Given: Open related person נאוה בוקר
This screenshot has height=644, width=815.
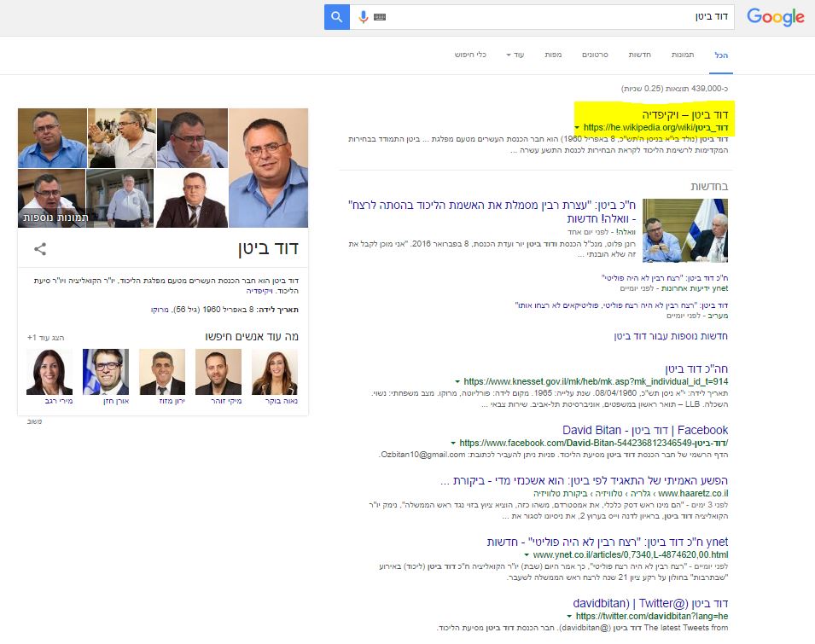Looking at the screenshot, I should coord(275,376).
